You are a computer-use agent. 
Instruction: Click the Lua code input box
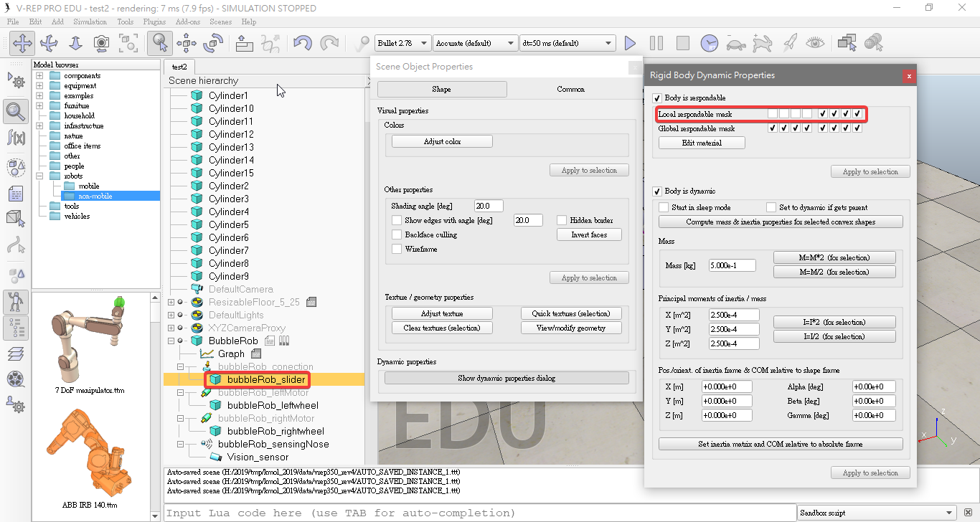479,513
